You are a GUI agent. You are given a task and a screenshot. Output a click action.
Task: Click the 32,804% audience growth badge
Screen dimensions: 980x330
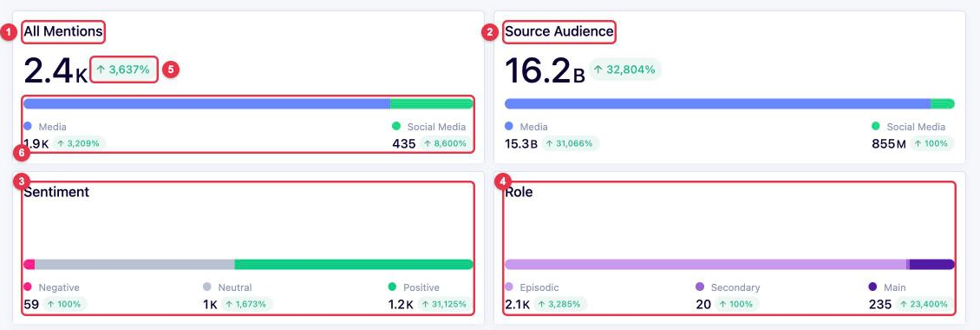[x=625, y=69]
